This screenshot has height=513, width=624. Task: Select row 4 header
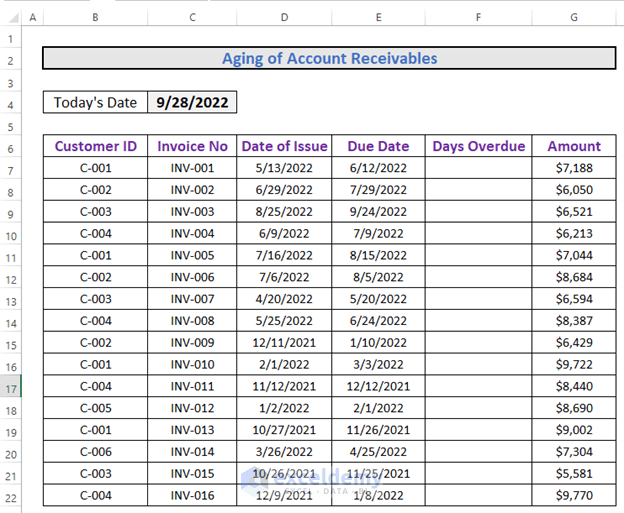[x=9, y=103]
